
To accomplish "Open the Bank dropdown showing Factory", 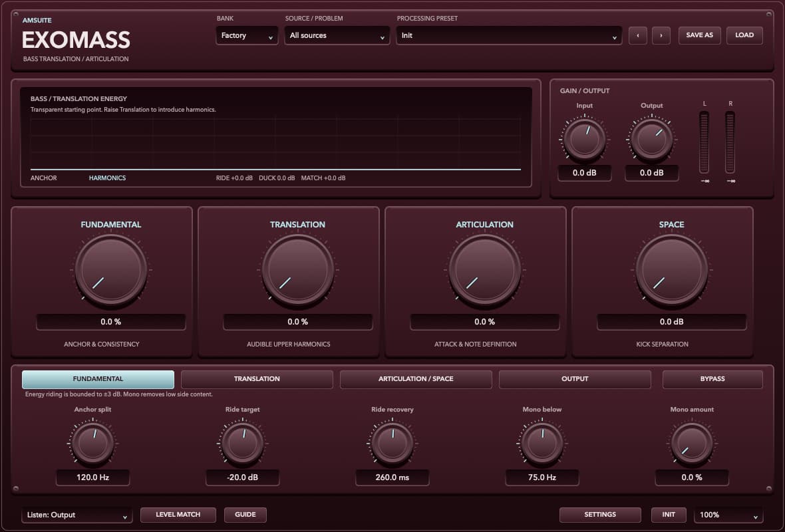I will 247,35.
